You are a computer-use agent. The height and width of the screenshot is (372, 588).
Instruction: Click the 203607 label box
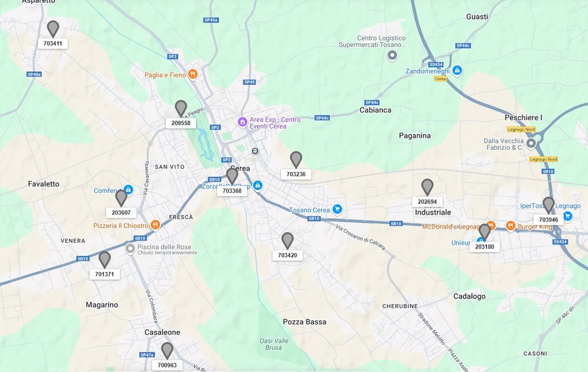pyautogui.click(x=121, y=212)
